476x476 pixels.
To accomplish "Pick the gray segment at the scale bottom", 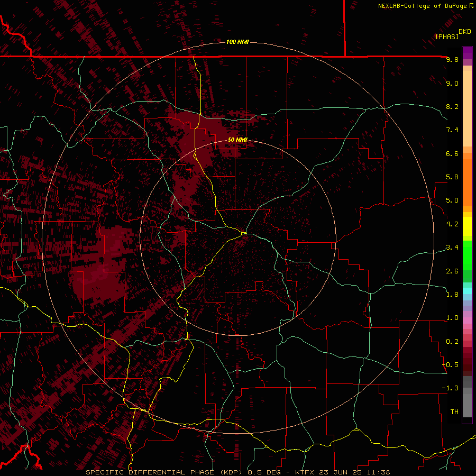I will coord(467,402).
